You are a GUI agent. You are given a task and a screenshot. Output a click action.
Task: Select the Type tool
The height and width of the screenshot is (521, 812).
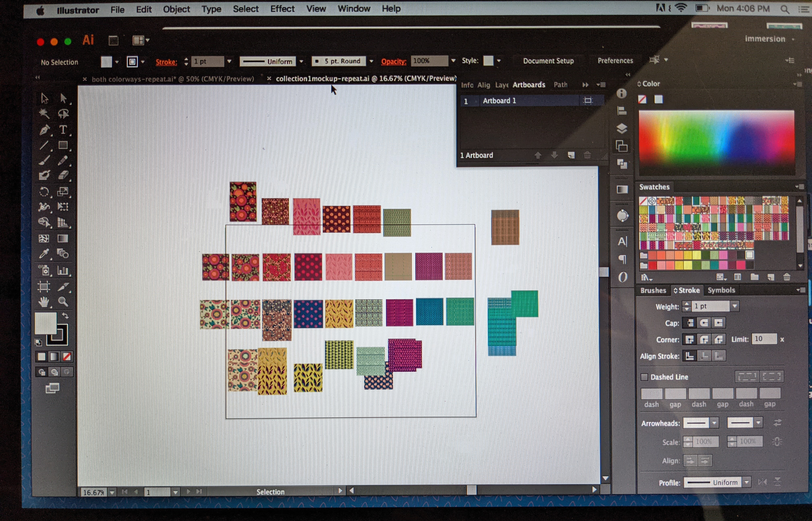point(63,130)
